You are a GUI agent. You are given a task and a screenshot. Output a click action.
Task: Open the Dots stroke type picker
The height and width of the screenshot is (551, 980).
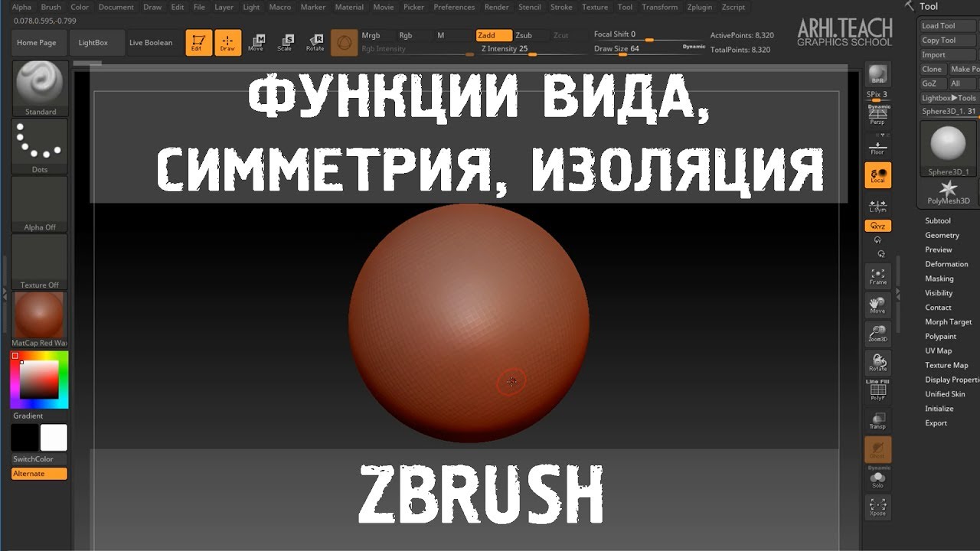click(40, 146)
